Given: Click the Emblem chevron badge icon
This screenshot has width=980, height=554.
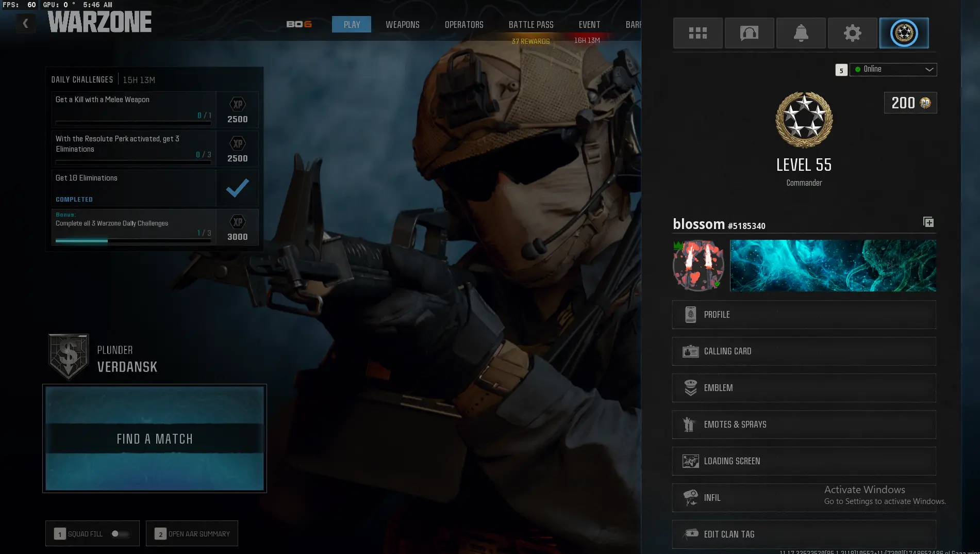Looking at the screenshot, I should click(690, 388).
